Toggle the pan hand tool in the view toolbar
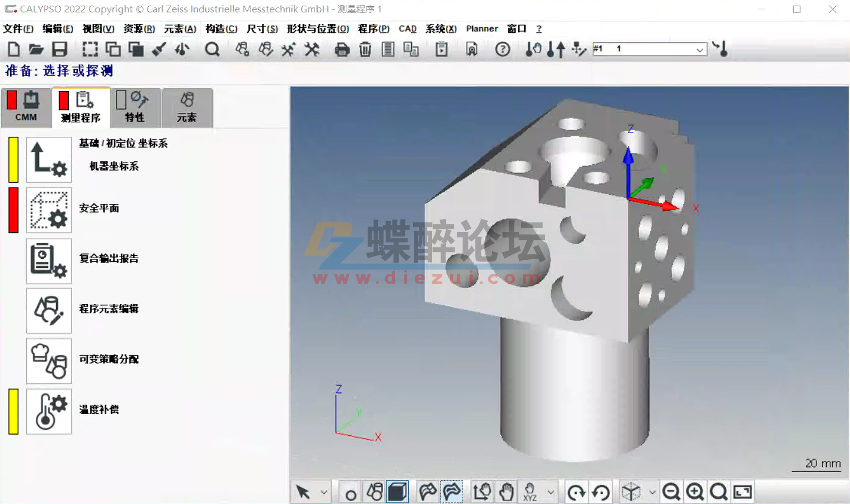This screenshot has height=504, width=850. coord(506,491)
